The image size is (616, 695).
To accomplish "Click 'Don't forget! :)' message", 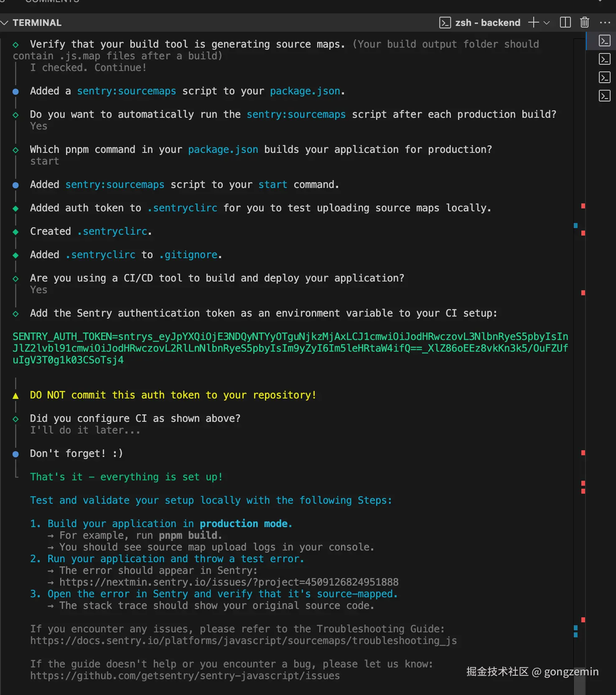I will (76, 453).
